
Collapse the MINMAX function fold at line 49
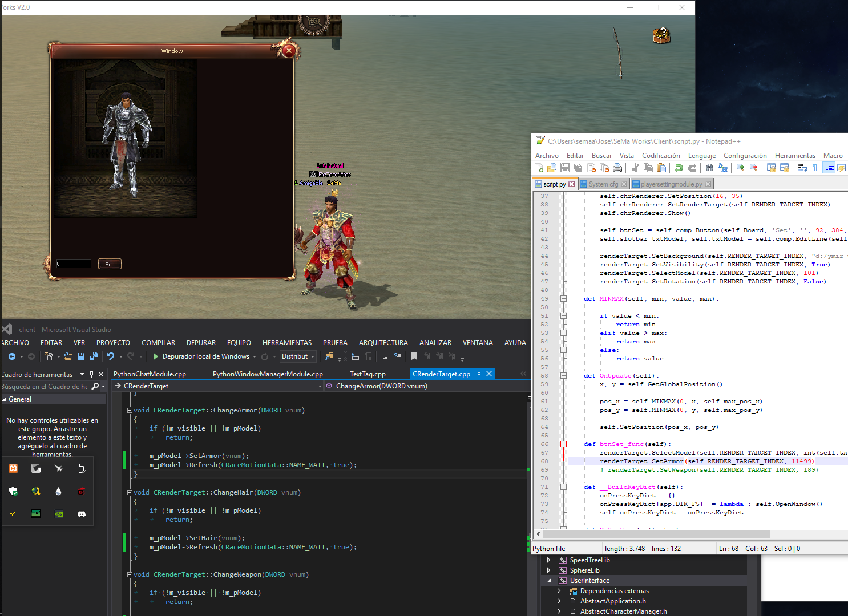(x=564, y=298)
